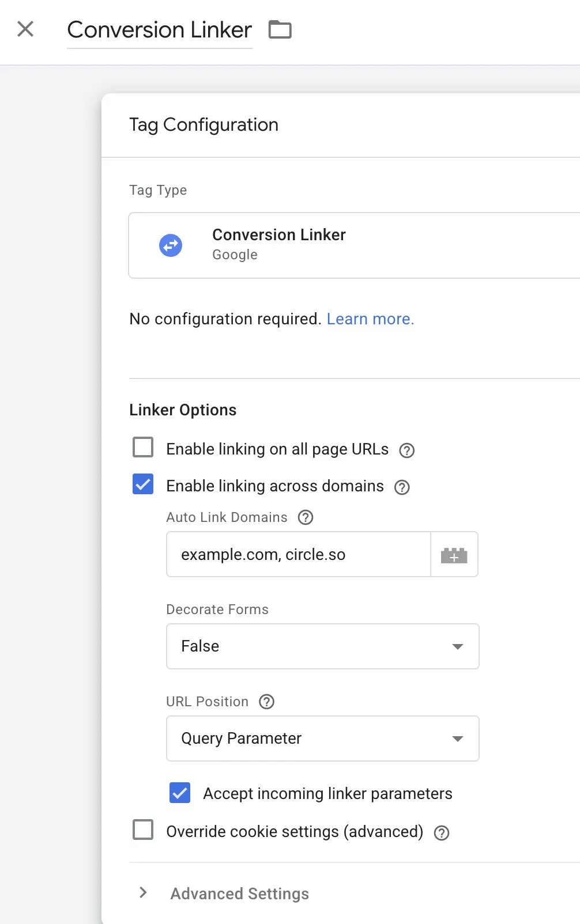
Task: Edit the Conversion Linker tag name title
Action: click(159, 30)
